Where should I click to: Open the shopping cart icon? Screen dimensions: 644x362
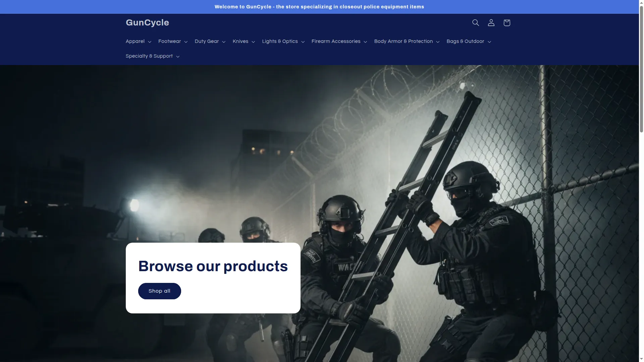506,22
